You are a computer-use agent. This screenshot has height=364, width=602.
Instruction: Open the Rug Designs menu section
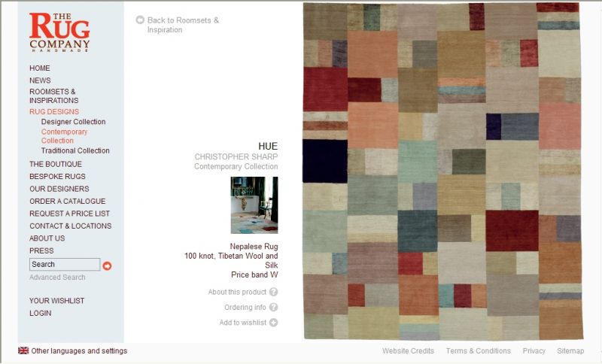54,111
